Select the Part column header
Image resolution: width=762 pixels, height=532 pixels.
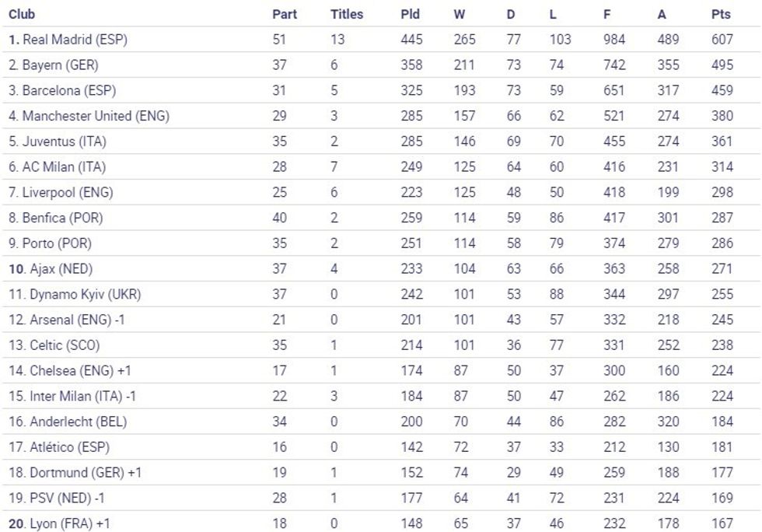(x=285, y=14)
